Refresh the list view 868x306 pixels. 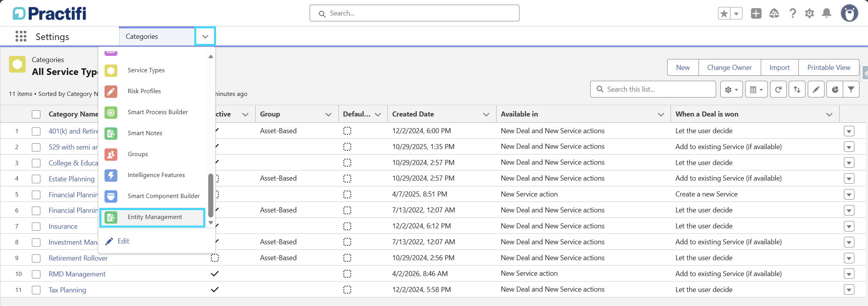point(778,89)
